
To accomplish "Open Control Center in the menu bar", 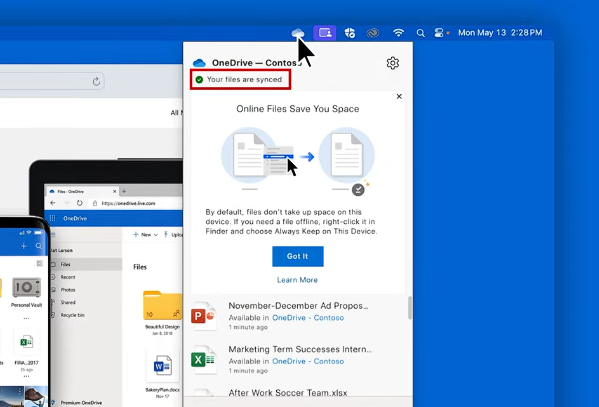I will pyautogui.click(x=439, y=33).
